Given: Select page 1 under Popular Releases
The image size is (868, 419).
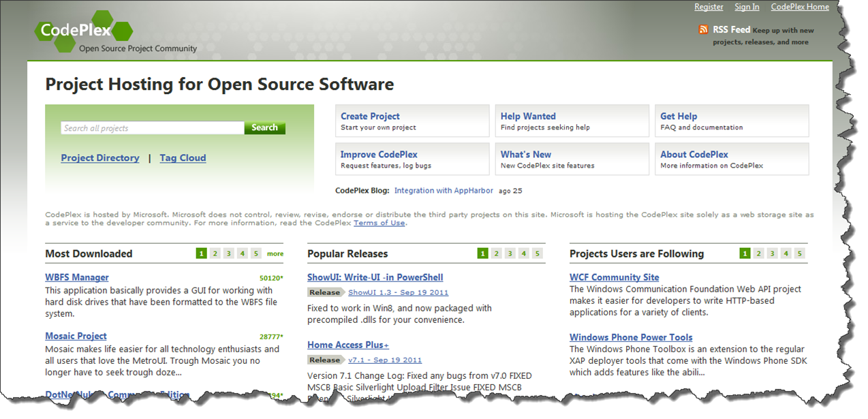Looking at the screenshot, I should point(482,253).
